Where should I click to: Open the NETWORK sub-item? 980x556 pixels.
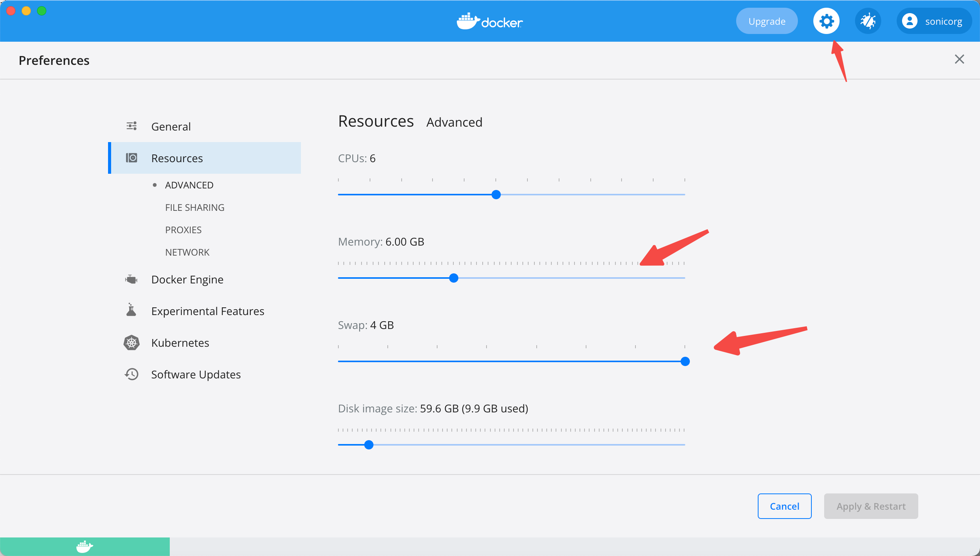click(187, 252)
